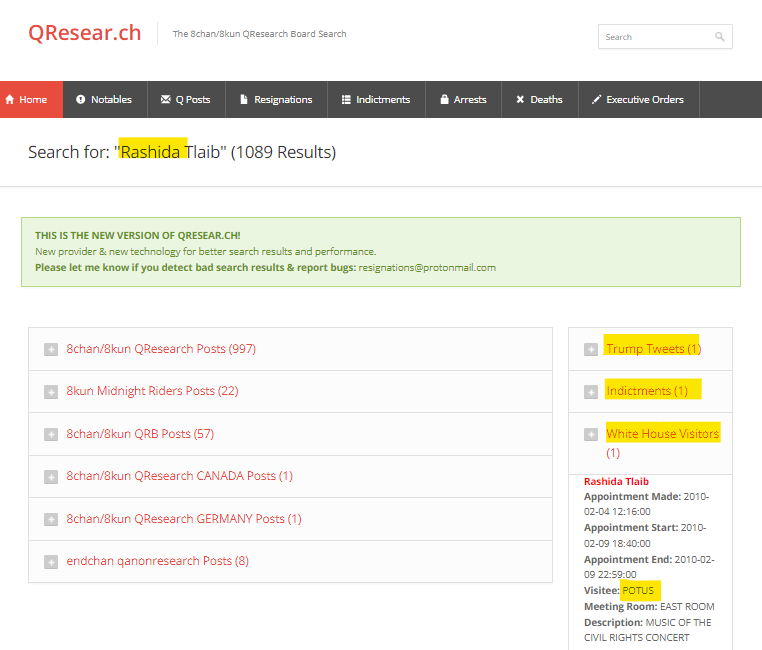Open the Executive Orders menu item

tap(639, 100)
